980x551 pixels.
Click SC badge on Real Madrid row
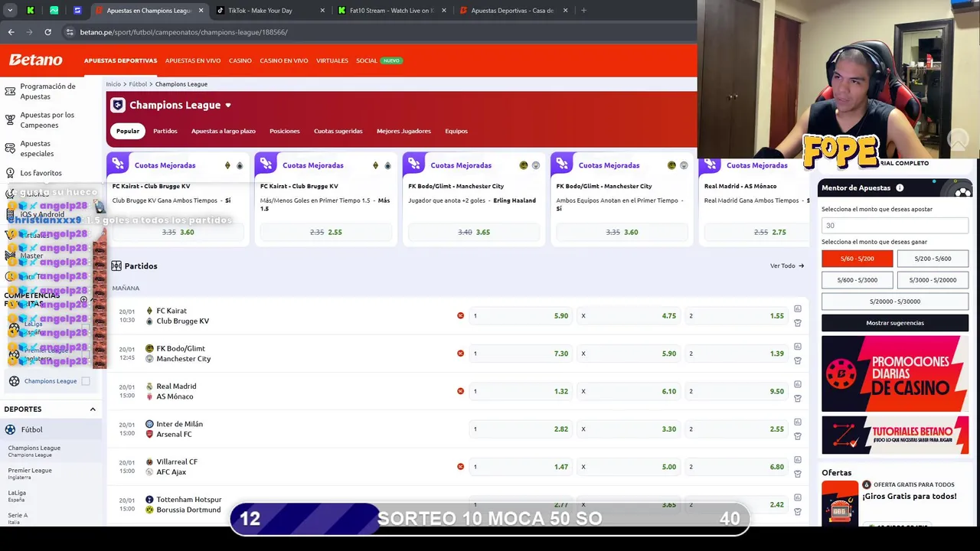pos(460,391)
